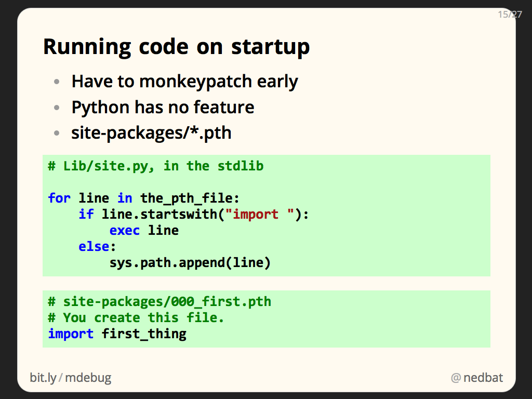532x399 pixels.
Task: Click the comment '# Lib/site.py, in the stdlib'
Action: [156, 166]
